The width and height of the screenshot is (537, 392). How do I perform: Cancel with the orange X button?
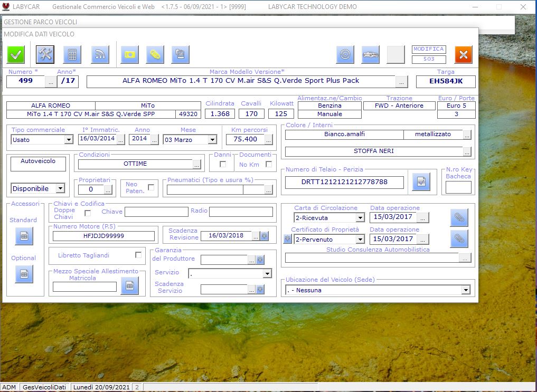[x=464, y=54]
